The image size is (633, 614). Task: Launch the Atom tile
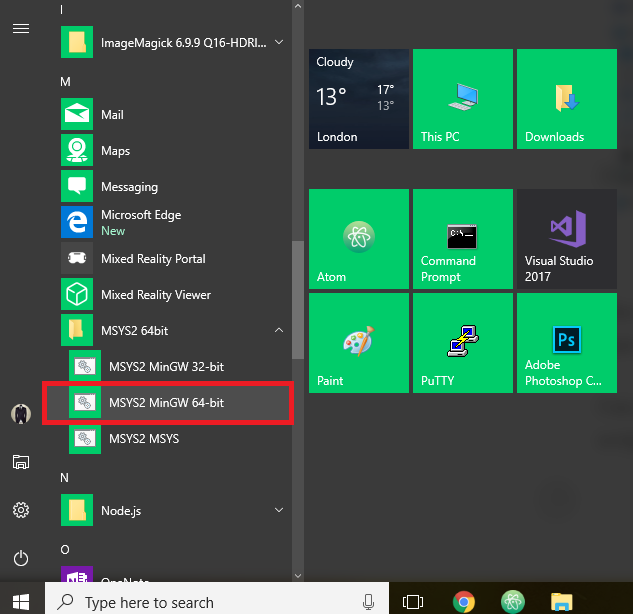click(x=359, y=239)
